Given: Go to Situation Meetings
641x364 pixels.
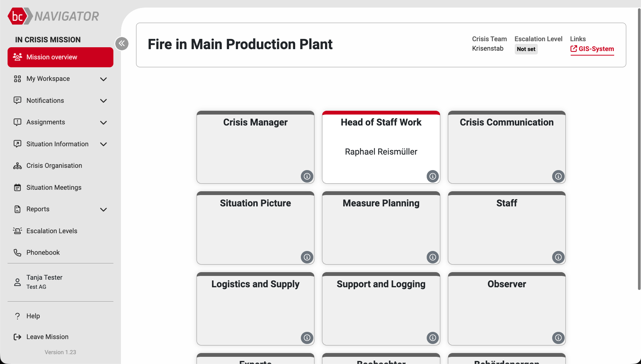Looking at the screenshot, I should click(54, 187).
